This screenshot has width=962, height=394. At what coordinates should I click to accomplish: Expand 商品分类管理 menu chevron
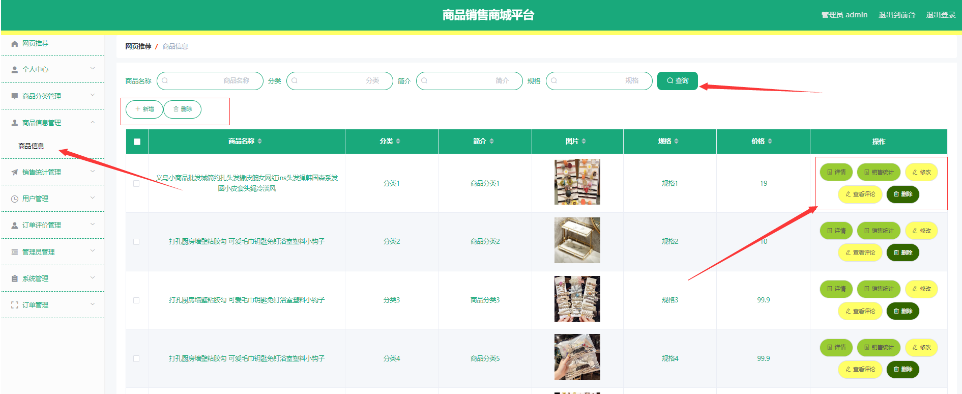[x=93, y=96]
